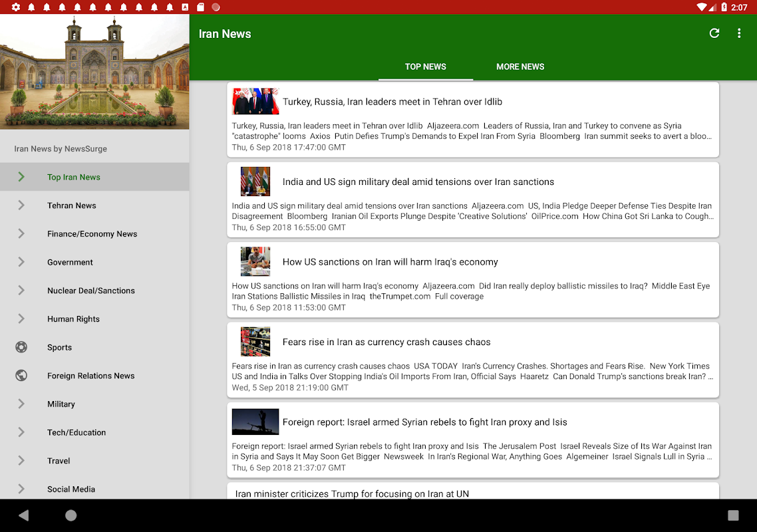Open Israel armed Syrian rebels headline

point(425,422)
